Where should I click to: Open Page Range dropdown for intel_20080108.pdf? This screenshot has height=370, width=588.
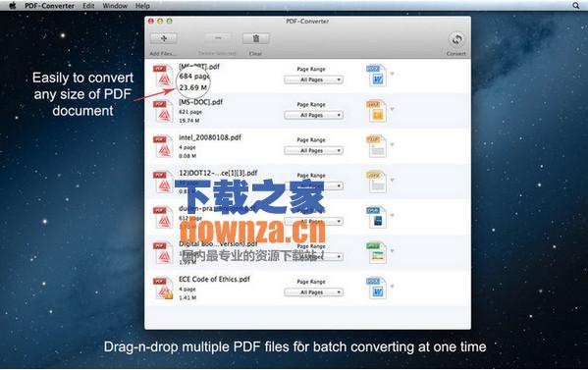pos(313,151)
